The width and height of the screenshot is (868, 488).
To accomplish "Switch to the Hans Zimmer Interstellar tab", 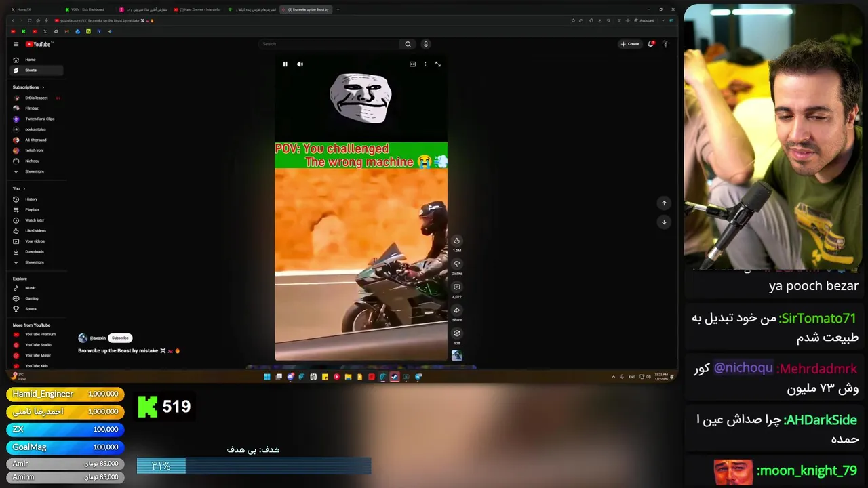I will pyautogui.click(x=197, y=9).
